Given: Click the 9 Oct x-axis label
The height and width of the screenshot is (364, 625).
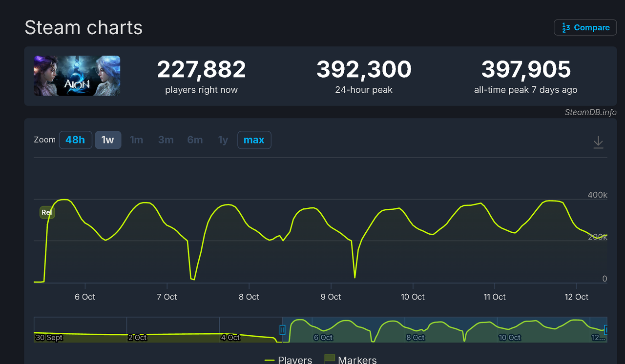Looking at the screenshot, I should click(331, 297).
